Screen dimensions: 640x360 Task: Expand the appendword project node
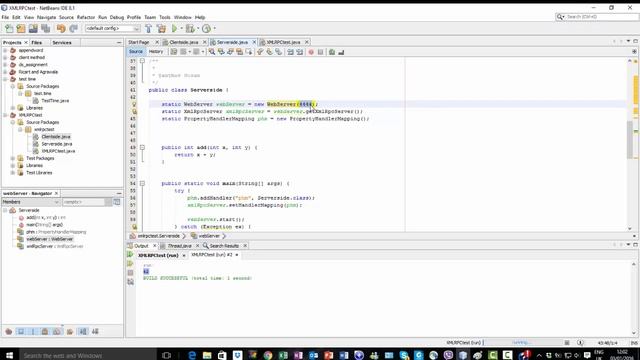(x=5, y=50)
